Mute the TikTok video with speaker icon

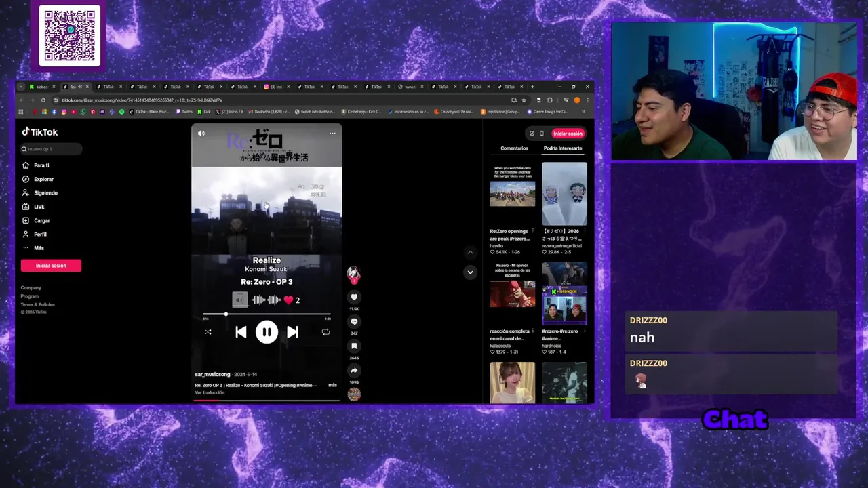coord(201,134)
